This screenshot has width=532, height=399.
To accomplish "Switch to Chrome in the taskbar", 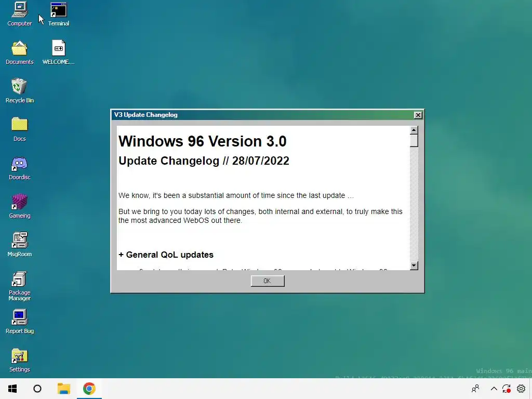I will [89, 389].
